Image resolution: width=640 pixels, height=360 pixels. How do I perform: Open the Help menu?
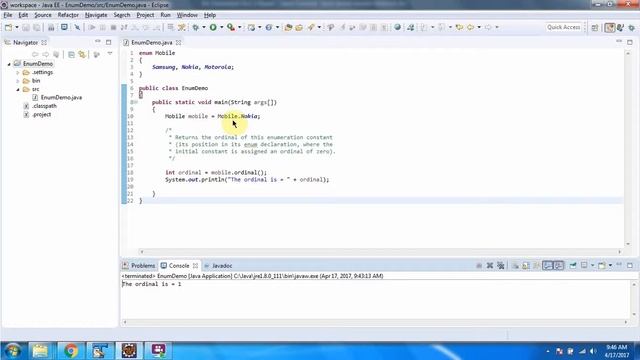pyautogui.click(x=210, y=15)
